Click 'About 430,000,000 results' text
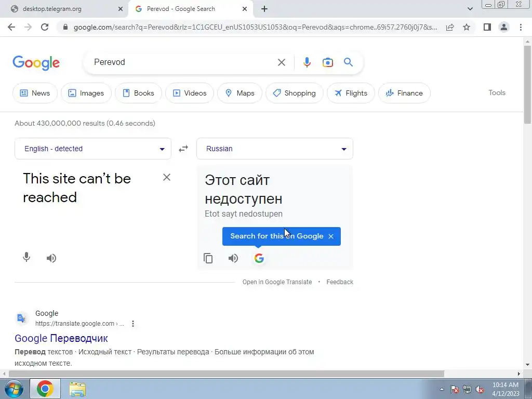 (85, 123)
